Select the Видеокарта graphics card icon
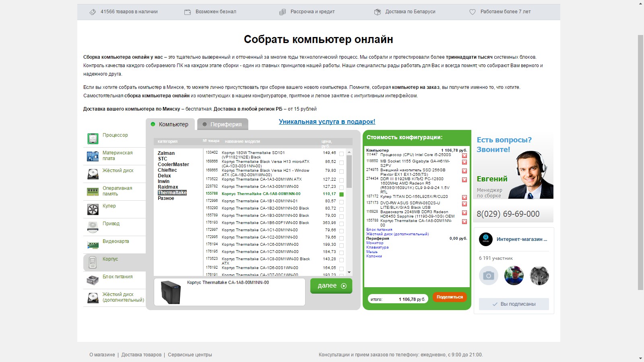The width and height of the screenshot is (644, 362). pos(93,245)
